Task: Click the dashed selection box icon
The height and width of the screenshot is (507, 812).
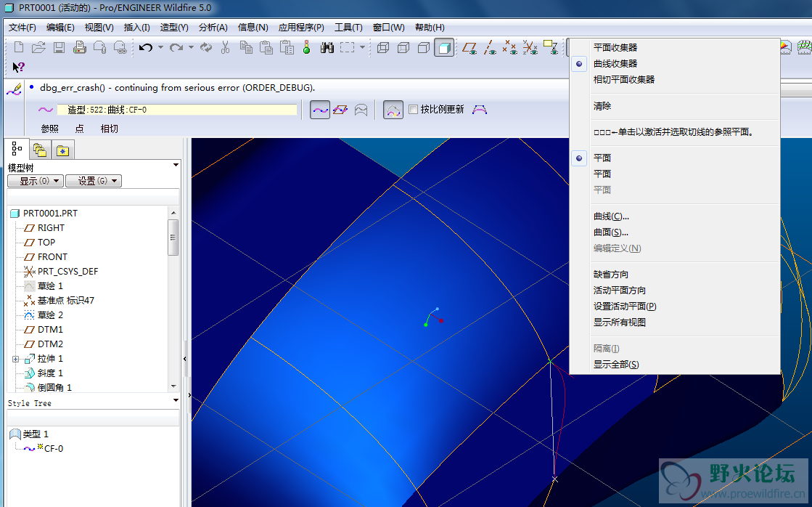Action: 347,48
